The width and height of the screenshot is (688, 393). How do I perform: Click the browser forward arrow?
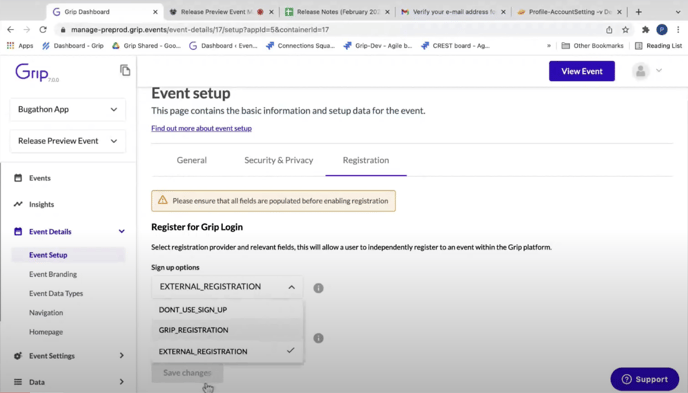coord(27,29)
